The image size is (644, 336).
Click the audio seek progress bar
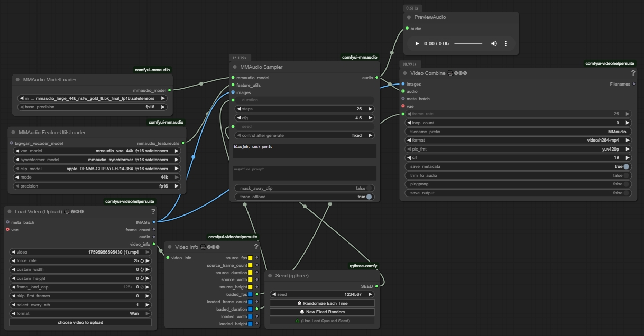tap(468, 44)
